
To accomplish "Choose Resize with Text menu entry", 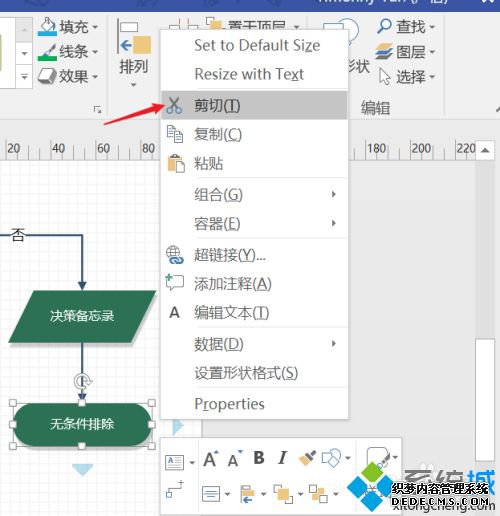I will [x=254, y=74].
